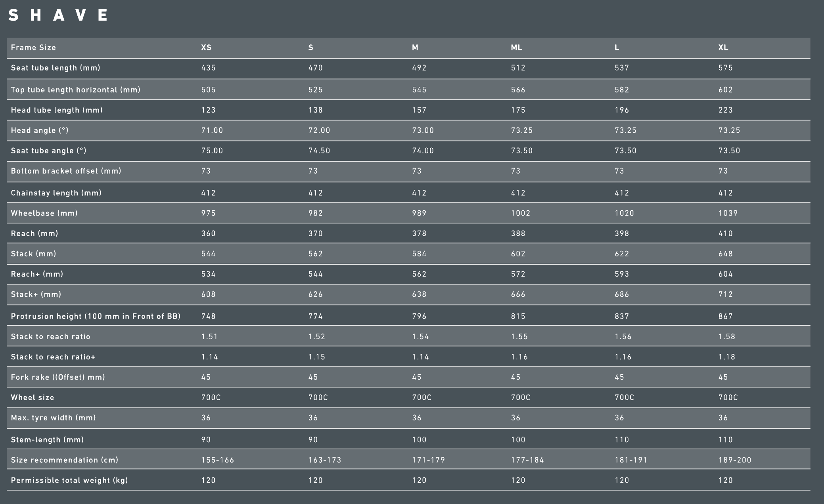Click the 155-166 size recommendation value

217,460
